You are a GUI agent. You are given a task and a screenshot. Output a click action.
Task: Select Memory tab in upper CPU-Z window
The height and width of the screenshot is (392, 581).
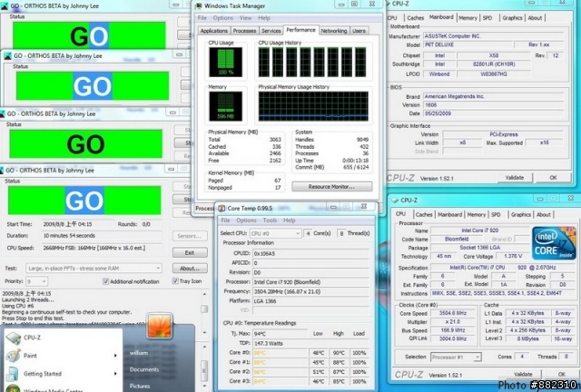point(468,18)
